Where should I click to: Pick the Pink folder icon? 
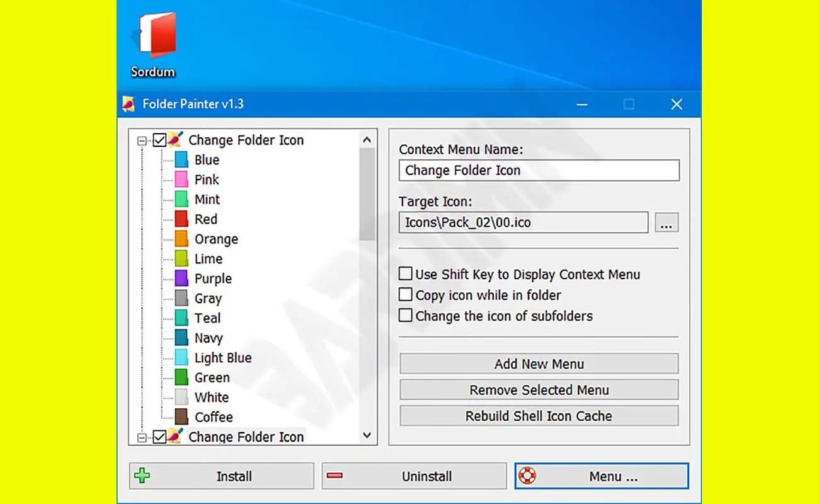click(x=206, y=180)
